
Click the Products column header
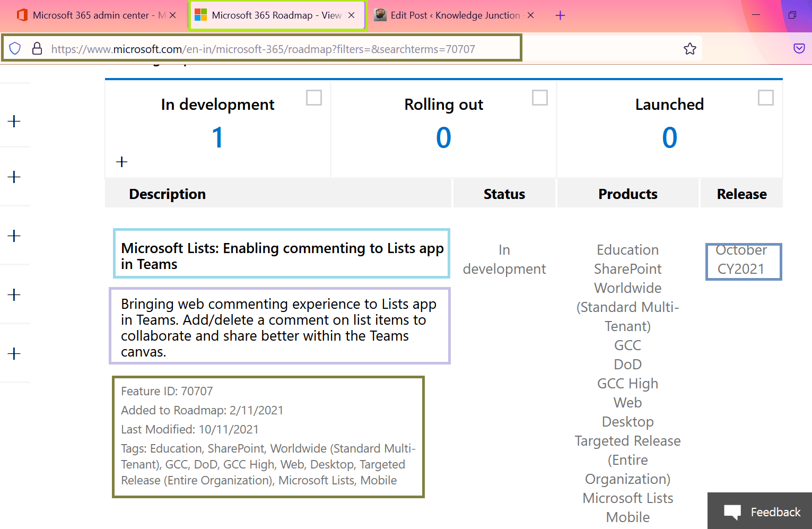click(628, 194)
